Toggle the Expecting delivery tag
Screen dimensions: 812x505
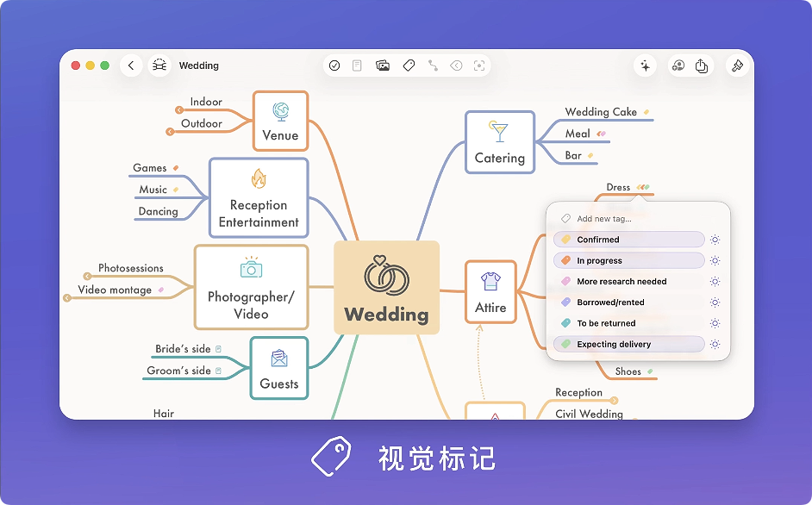(x=628, y=344)
